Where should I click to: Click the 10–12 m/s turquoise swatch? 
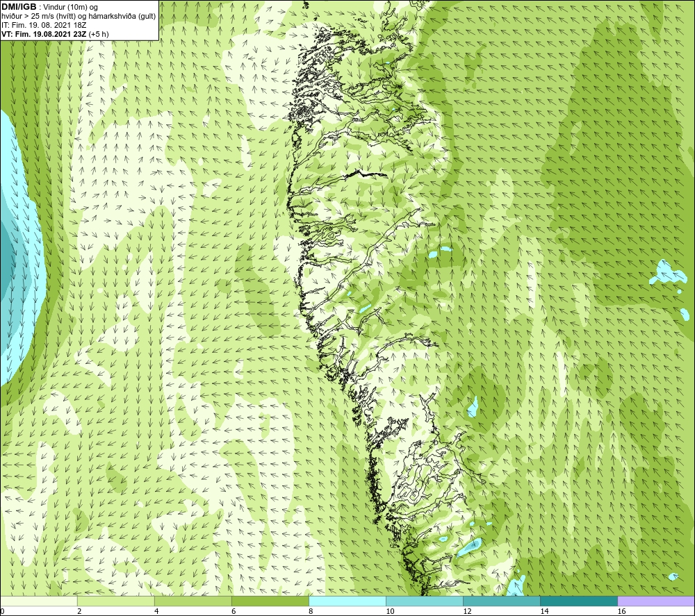(425, 601)
